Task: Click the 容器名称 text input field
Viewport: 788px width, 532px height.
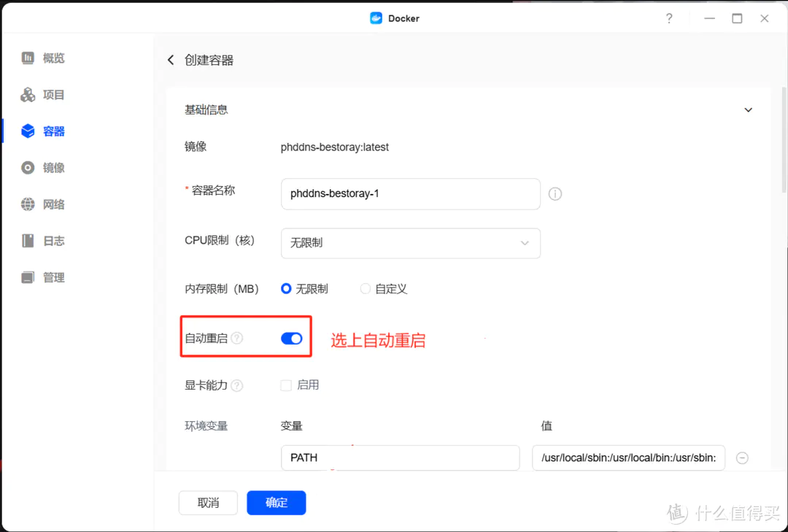Action: tap(410, 194)
